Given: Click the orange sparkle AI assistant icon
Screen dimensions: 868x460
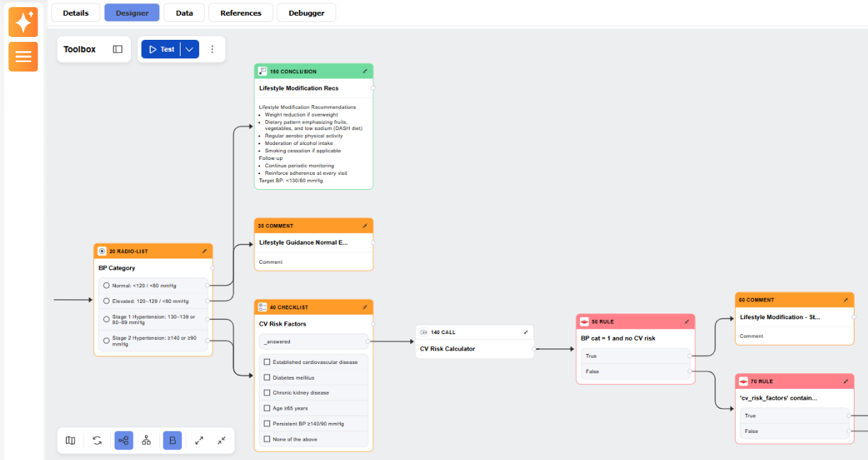Looking at the screenshot, I should [23, 22].
